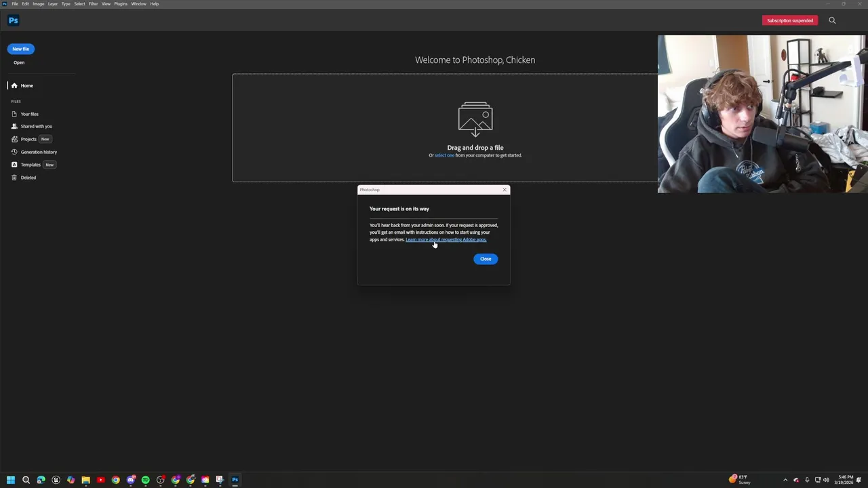Open Projects in the sidebar

tap(24, 139)
